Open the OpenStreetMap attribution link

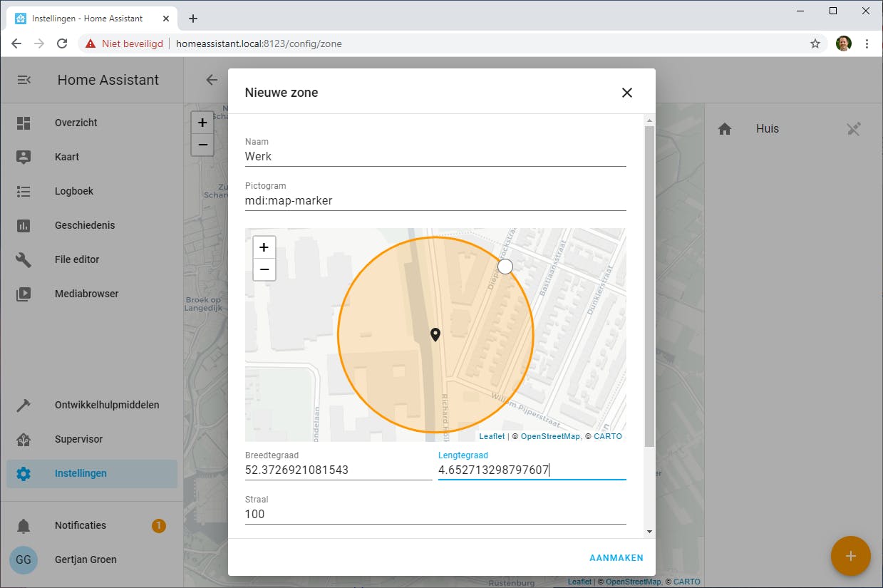click(549, 436)
